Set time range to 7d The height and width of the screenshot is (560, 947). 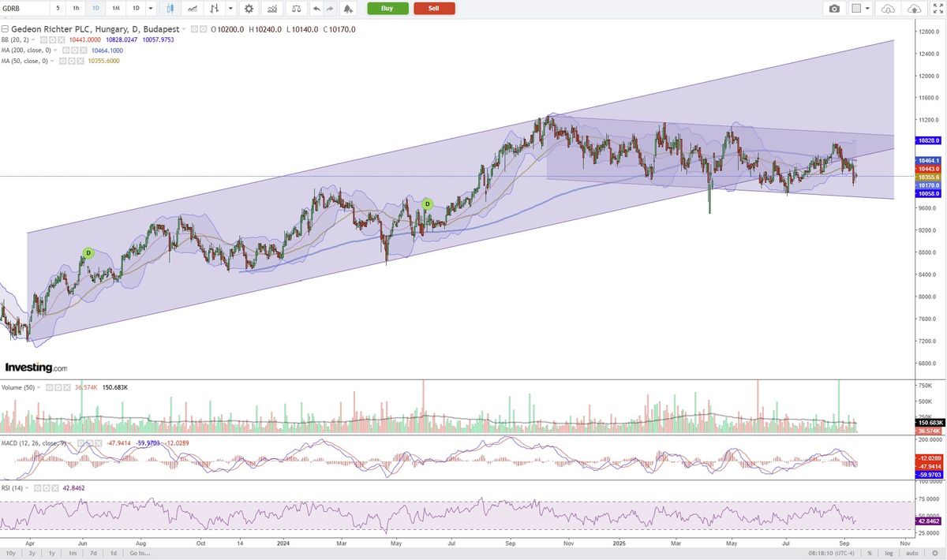point(93,554)
